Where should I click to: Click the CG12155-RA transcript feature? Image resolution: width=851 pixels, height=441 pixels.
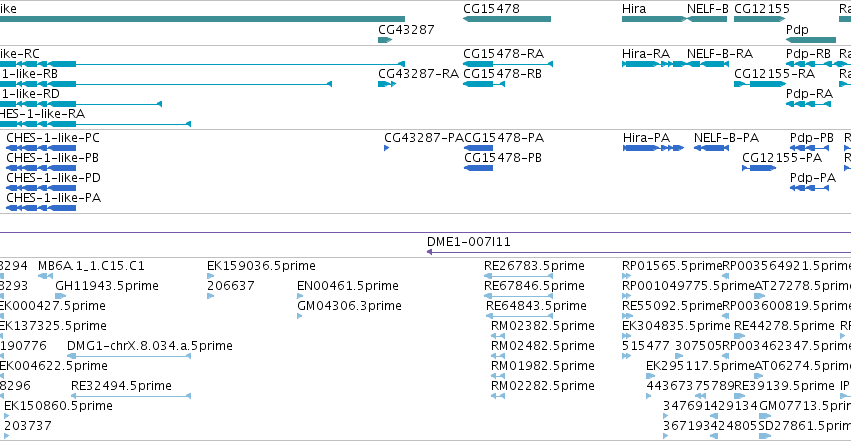tap(760, 84)
